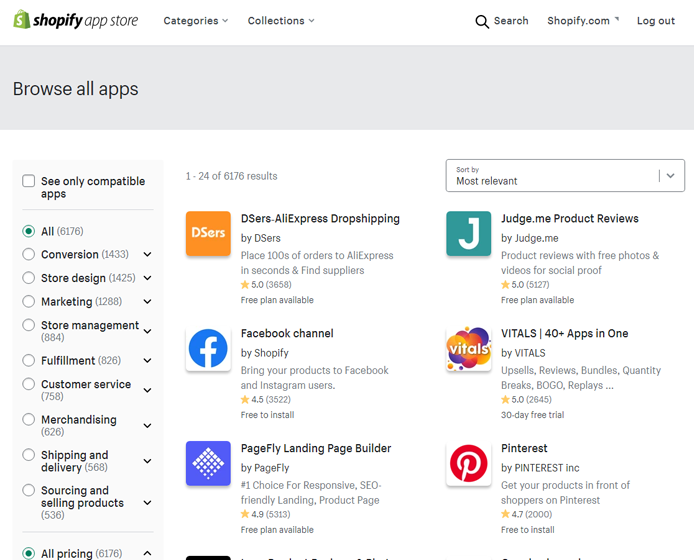
Task: Open the Pinterest title link
Action: (x=524, y=448)
